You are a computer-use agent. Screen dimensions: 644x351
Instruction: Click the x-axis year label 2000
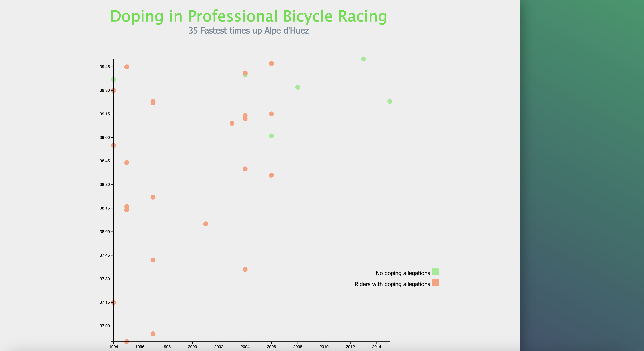coord(193,347)
